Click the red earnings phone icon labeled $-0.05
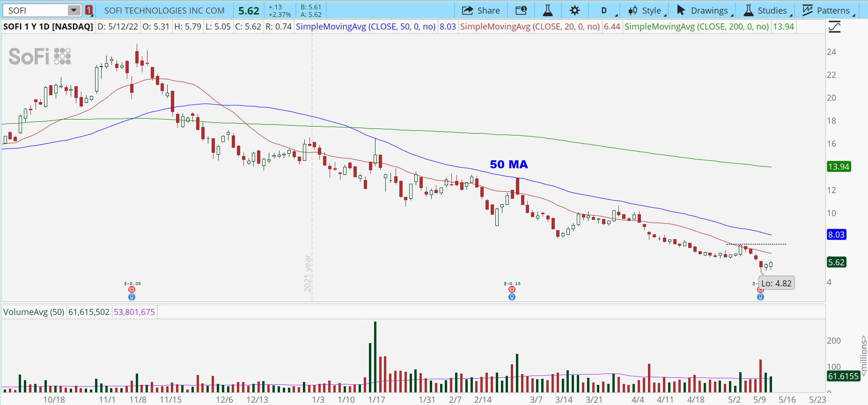This screenshot has height=405, width=868. pos(132,290)
